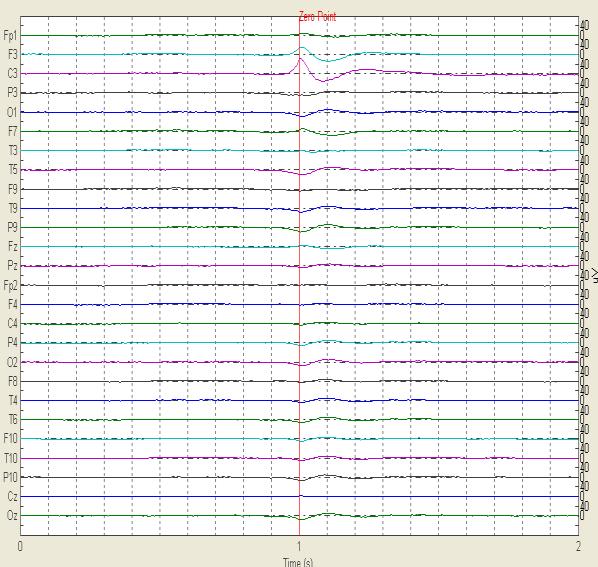Image resolution: width=598 pixels, height=567 pixels.
Task: Select the Oz channel label
Action: (x=12, y=516)
